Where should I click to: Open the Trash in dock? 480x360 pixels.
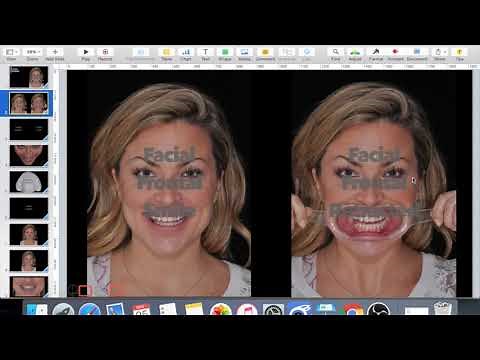[443, 309]
